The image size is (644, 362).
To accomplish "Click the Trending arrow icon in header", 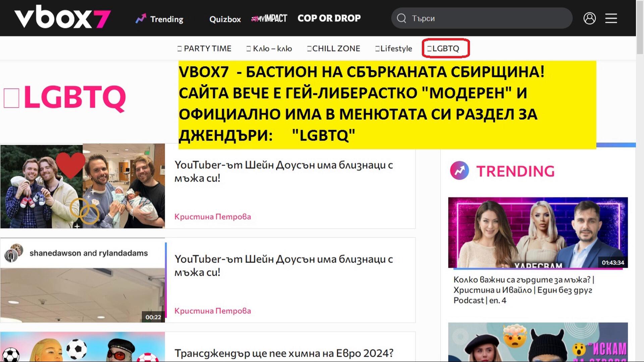I will point(141,18).
